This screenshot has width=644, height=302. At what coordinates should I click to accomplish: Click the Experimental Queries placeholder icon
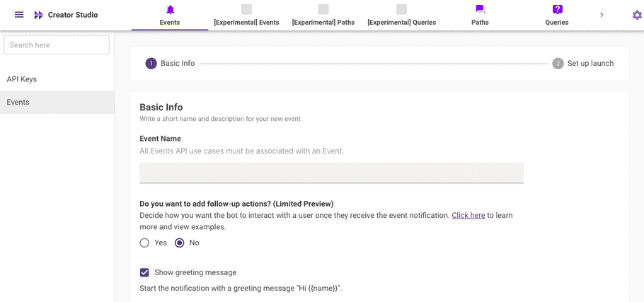pyautogui.click(x=402, y=9)
